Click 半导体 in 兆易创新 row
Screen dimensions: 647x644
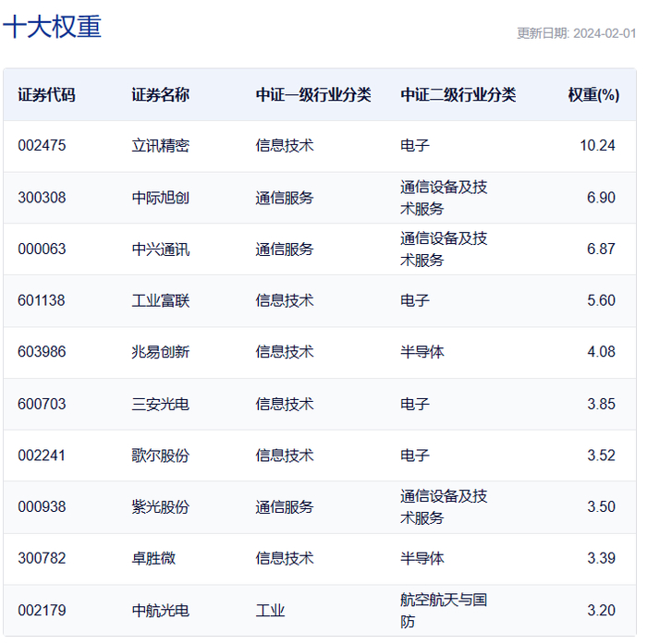click(422, 352)
